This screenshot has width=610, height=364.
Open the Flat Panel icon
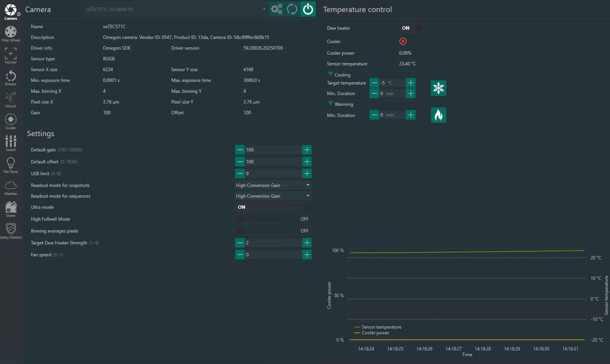click(x=11, y=165)
